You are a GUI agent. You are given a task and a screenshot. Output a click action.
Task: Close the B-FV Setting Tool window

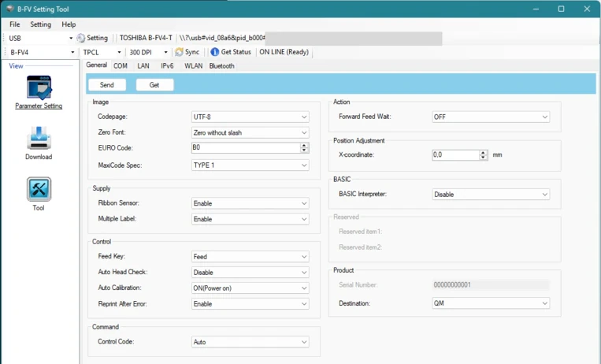[x=587, y=9]
